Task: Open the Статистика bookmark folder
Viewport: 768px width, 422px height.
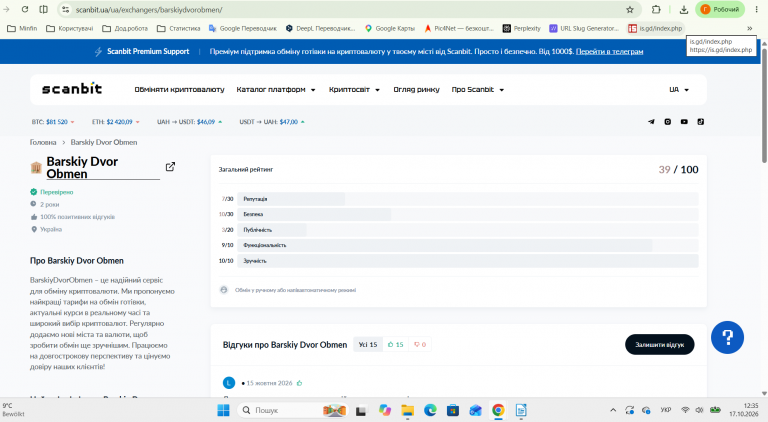Action: (x=179, y=28)
